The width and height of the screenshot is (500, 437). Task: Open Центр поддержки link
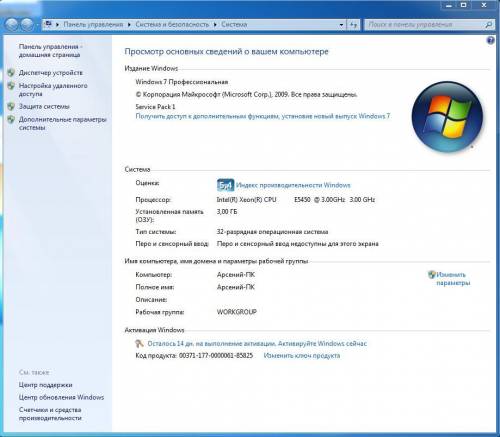point(45,385)
